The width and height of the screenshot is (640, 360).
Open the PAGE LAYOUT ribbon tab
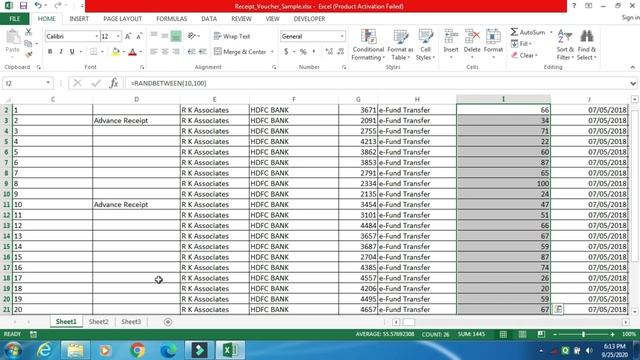(x=122, y=19)
